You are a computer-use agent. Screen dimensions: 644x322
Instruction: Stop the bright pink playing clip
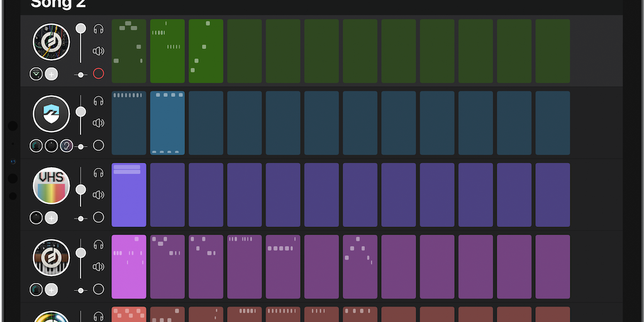coord(129,267)
